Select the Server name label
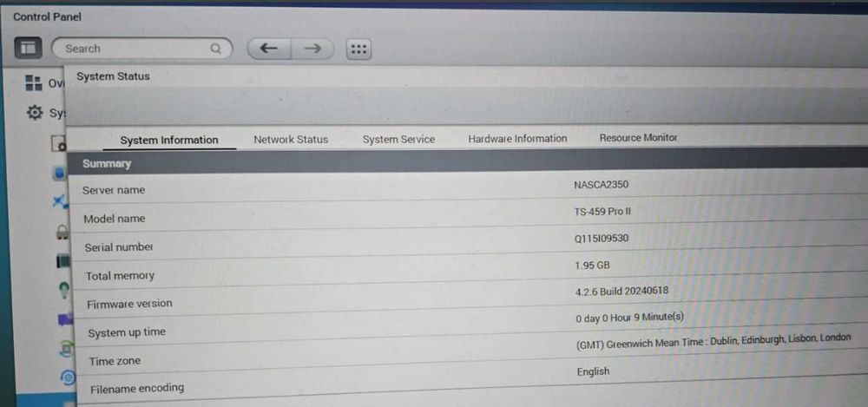 click(114, 190)
